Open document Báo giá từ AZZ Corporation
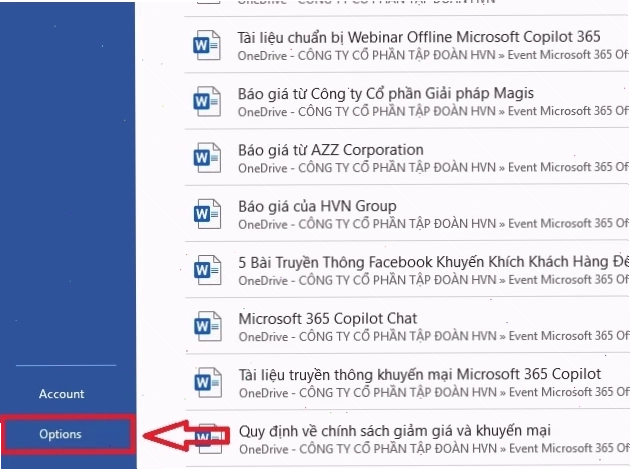630x470 pixels. tap(331, 150)
